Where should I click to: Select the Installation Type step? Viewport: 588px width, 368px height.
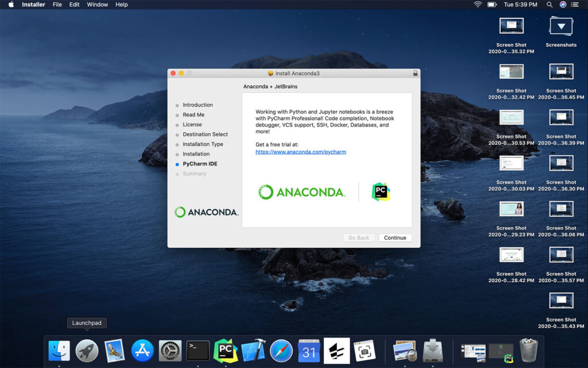coord(203,144)
